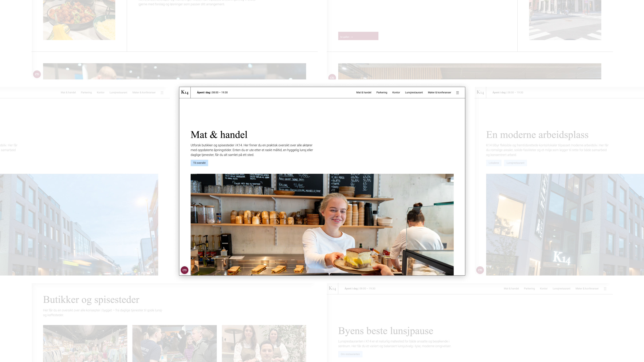Click the Til oversikt button

[199, 163]
